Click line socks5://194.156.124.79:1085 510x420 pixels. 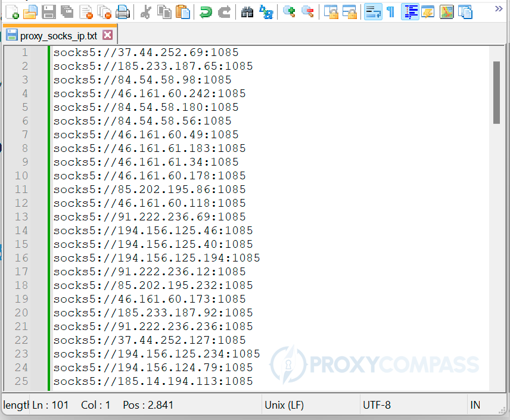[x=153, y=368]
